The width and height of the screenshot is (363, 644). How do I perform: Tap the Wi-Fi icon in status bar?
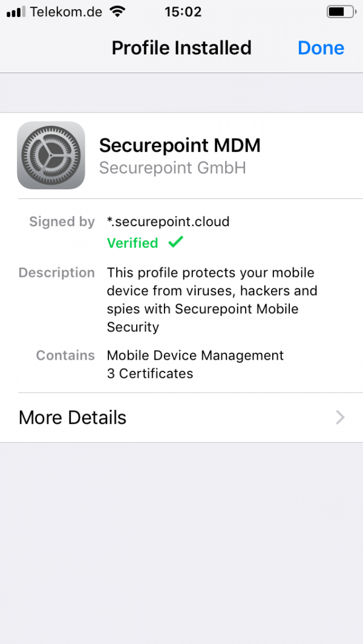pos(117,11)
